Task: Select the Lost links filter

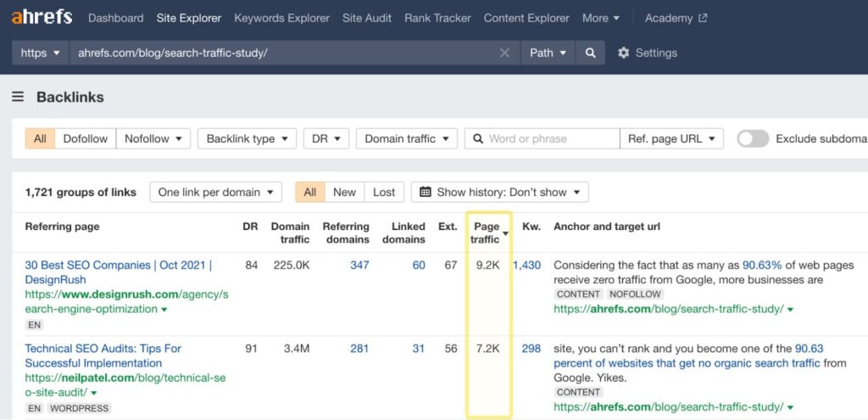Action: pos(384,192)
